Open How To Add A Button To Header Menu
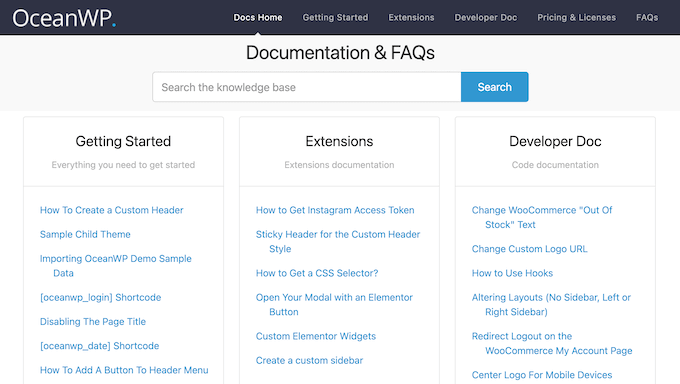680x384 pixels. (x=124, y=370)
